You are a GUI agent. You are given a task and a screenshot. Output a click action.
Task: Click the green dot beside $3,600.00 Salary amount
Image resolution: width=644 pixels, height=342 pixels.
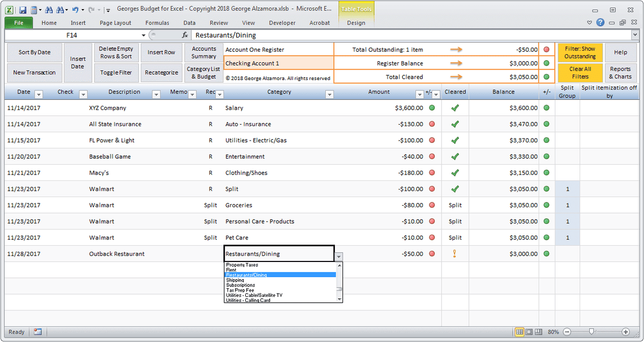click(432, 108)
